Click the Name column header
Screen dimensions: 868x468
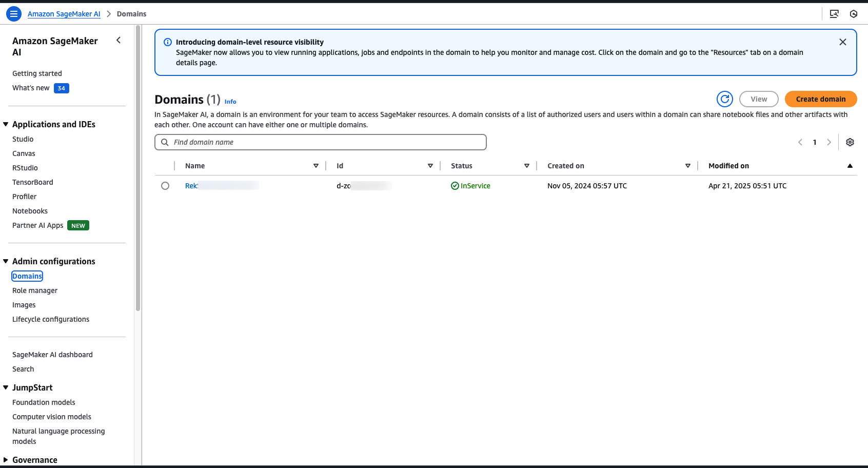(x=195, y=166)
